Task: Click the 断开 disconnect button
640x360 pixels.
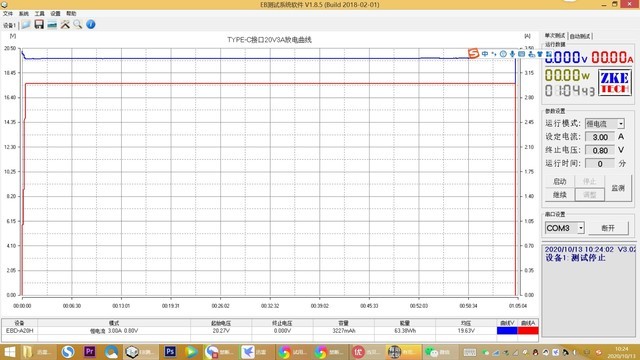Action: 608,228
